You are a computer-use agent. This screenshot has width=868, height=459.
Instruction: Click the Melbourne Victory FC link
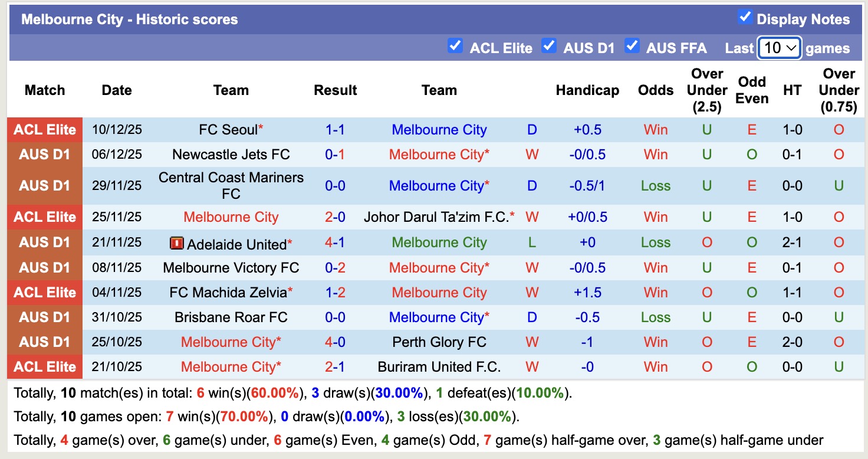(x=231, y=267)
